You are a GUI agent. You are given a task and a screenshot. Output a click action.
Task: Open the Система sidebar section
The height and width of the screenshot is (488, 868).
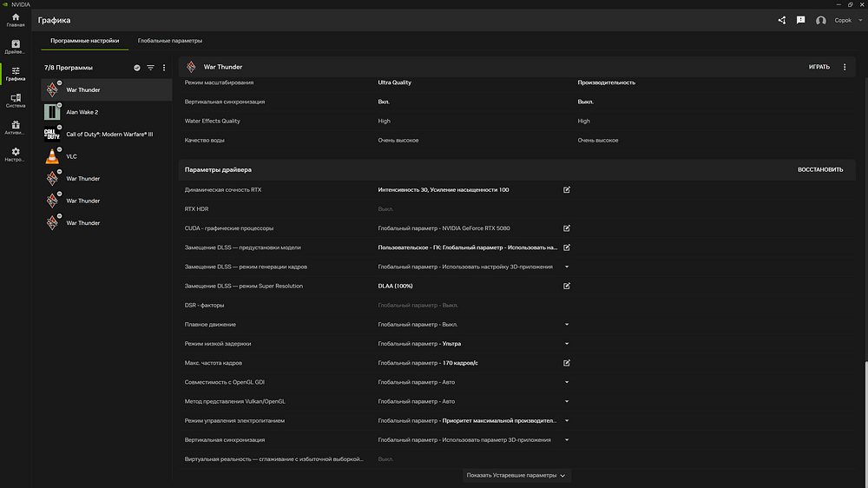16,101
